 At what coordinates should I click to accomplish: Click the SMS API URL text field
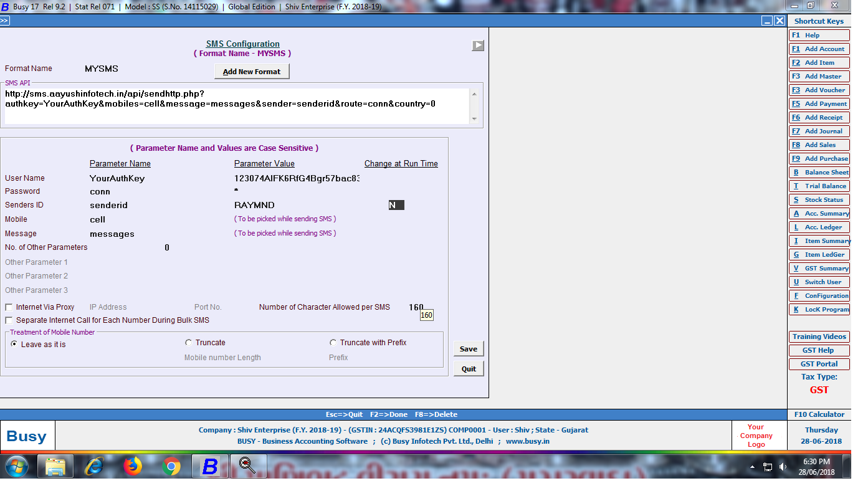coord(237,106)
